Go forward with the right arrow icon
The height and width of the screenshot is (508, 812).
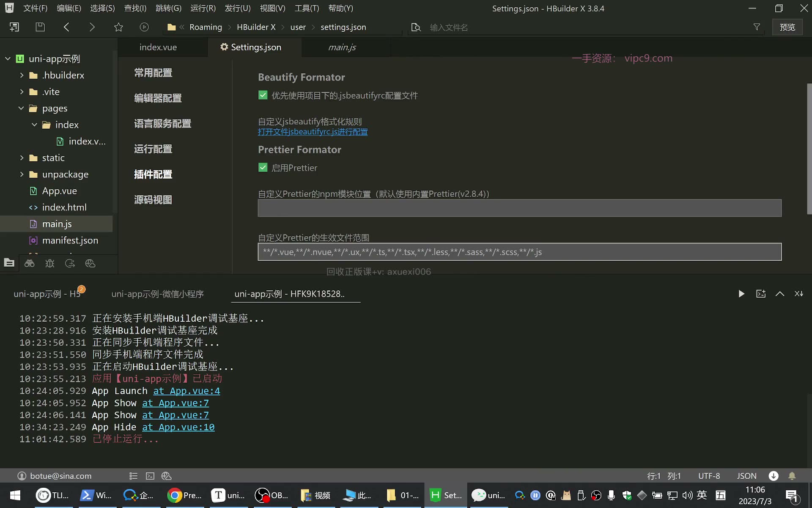[92, 27]
